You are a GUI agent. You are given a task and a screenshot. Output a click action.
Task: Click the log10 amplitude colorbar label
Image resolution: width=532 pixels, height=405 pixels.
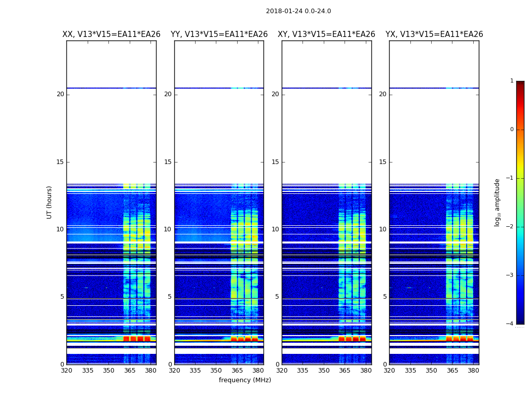[x=498, y=202]
